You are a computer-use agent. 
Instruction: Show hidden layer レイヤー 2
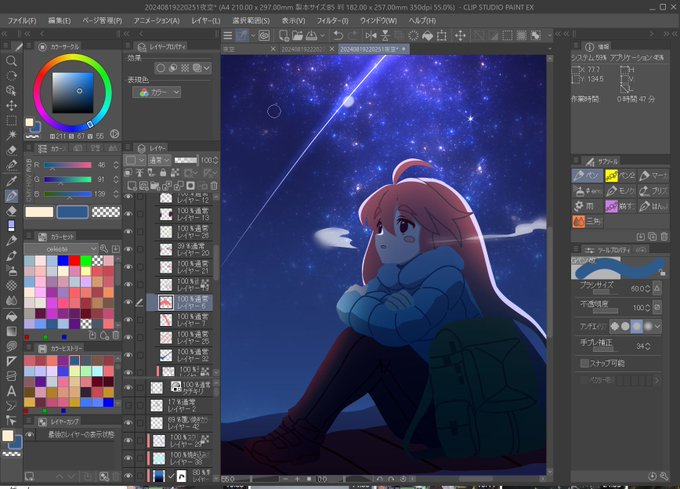128,405
